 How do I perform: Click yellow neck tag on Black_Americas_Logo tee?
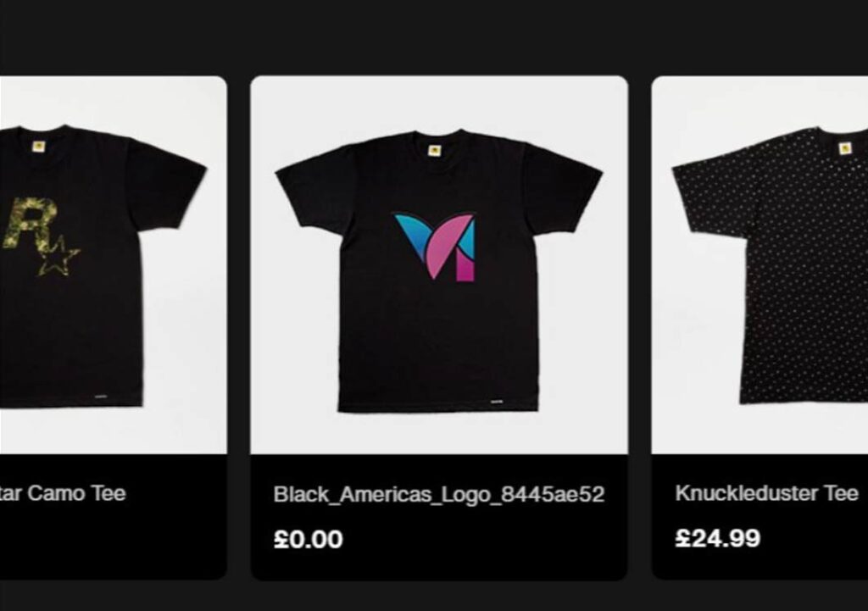(x=435, y=150)
